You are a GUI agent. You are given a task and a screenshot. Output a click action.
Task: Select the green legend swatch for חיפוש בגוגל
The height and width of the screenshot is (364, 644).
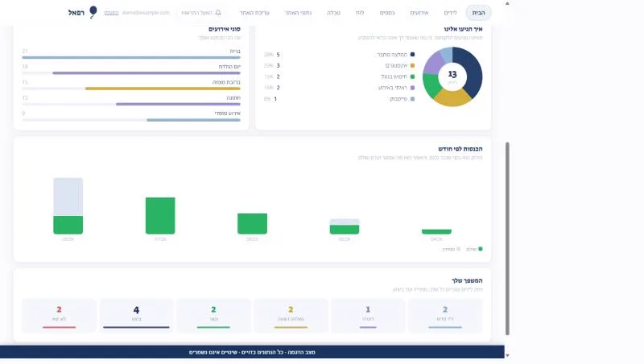412,77
